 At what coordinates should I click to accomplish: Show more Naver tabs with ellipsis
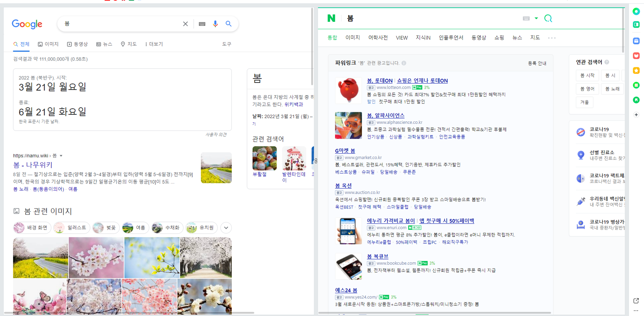[x=551, y=38]
